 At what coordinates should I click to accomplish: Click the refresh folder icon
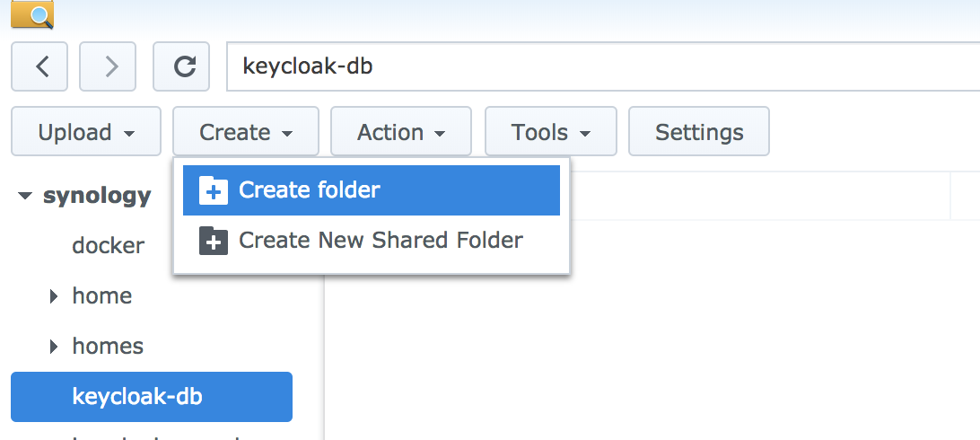coord(182,66)
